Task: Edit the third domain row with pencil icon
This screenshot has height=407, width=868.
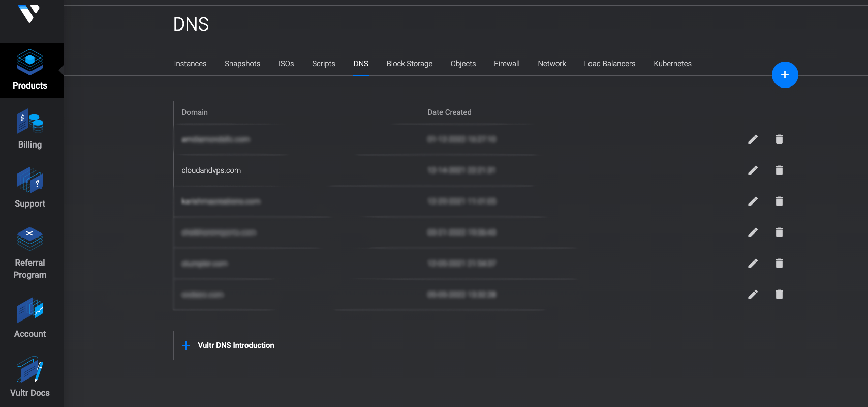Action: coord(753,201)
